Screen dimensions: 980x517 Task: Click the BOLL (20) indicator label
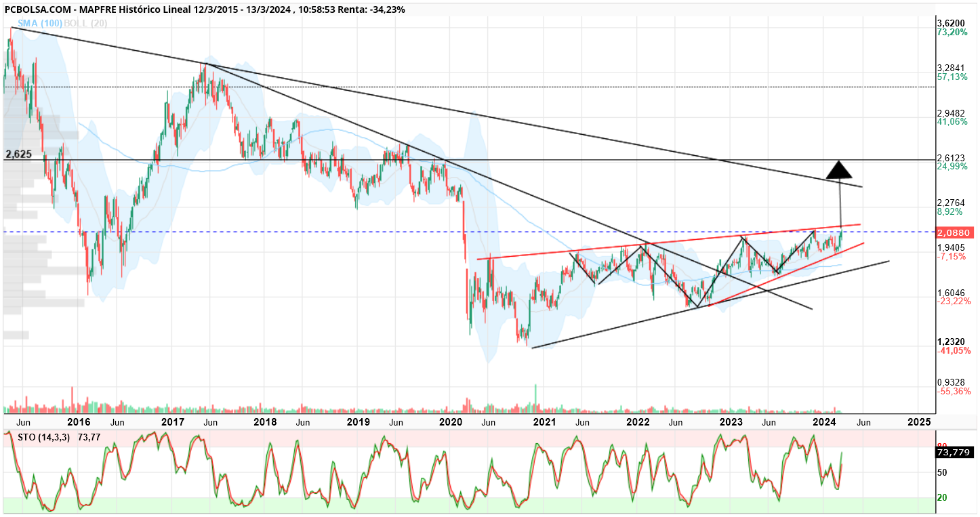[x=86, y=24]
